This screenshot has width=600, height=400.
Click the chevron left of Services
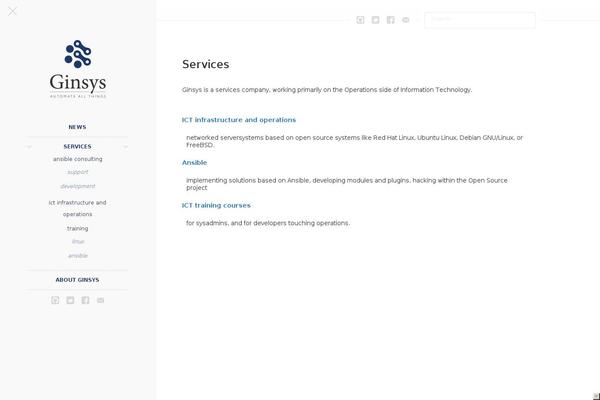(x=29, y=147)
